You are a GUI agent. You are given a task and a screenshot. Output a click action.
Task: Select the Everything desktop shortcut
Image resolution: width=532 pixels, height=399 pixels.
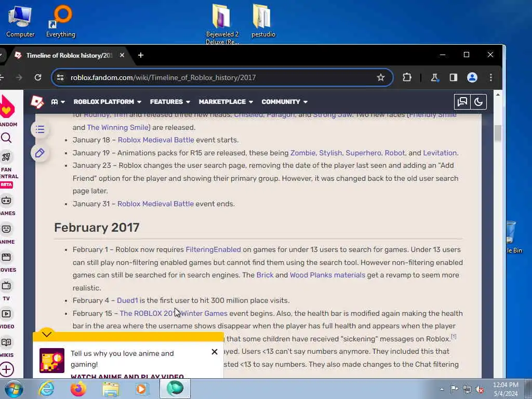61,22
